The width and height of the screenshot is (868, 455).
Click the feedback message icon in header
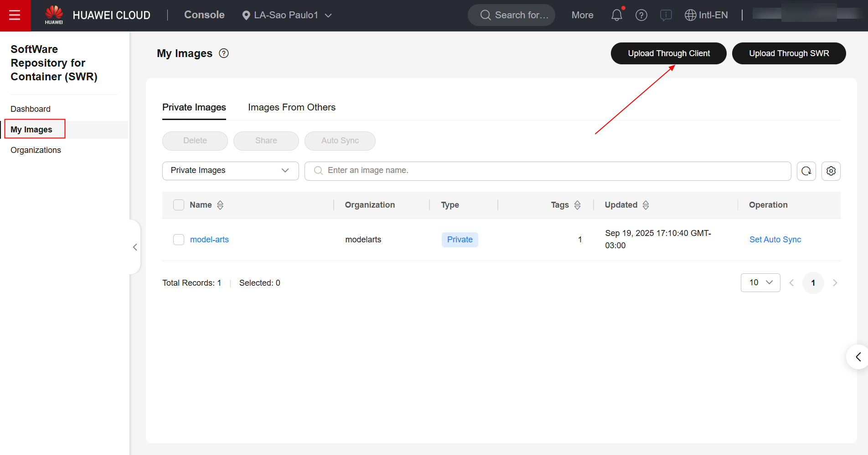coord(666,16)
